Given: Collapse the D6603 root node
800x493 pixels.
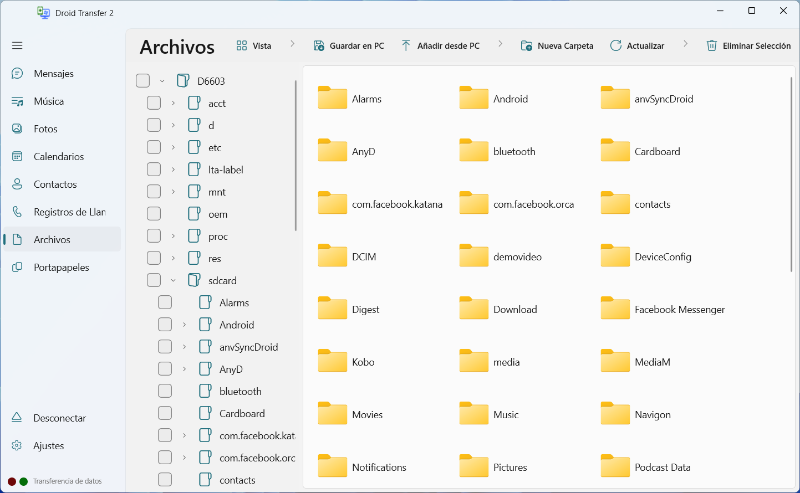Looking at the screenshot, I should (162, 81).
